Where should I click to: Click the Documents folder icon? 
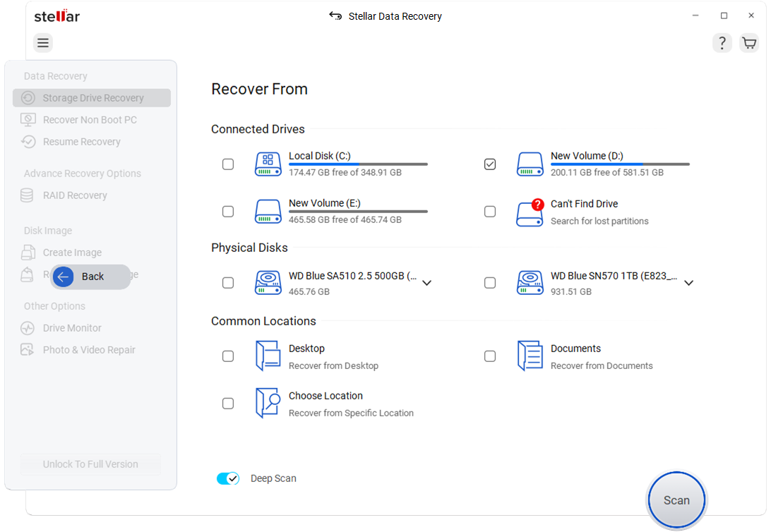coord(530,356)
